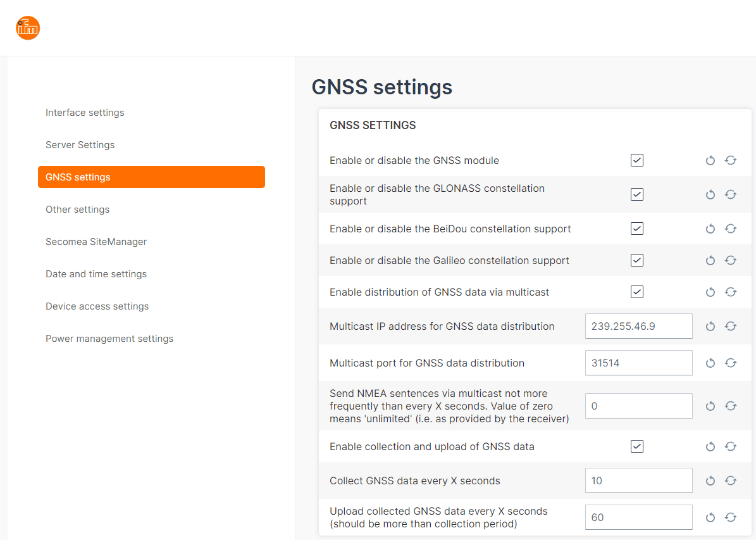
Task: Click refresh icon for multicast distribution row
Action: tap(731, 292)
